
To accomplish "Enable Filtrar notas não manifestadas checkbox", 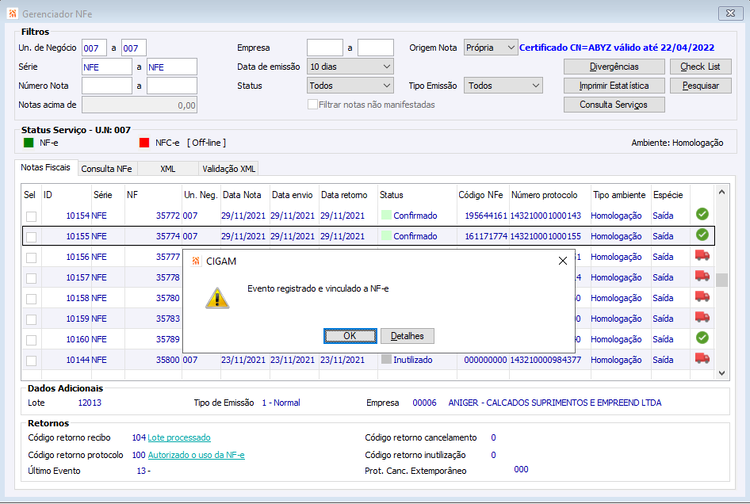I will pos(313,104).
